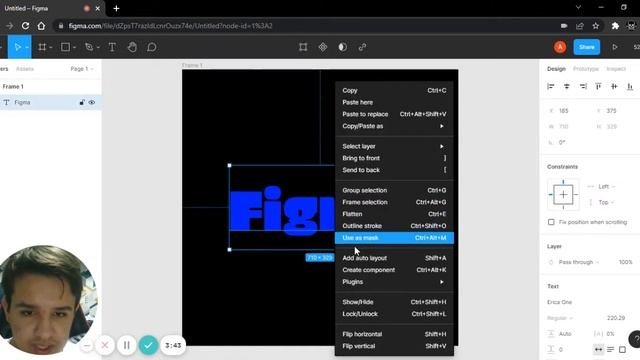Finish recording with green check button
The image size is (640, 360).
point(148,345)
